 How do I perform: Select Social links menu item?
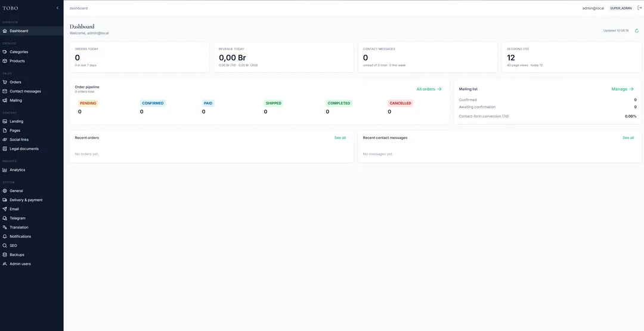tap(32, 140)
